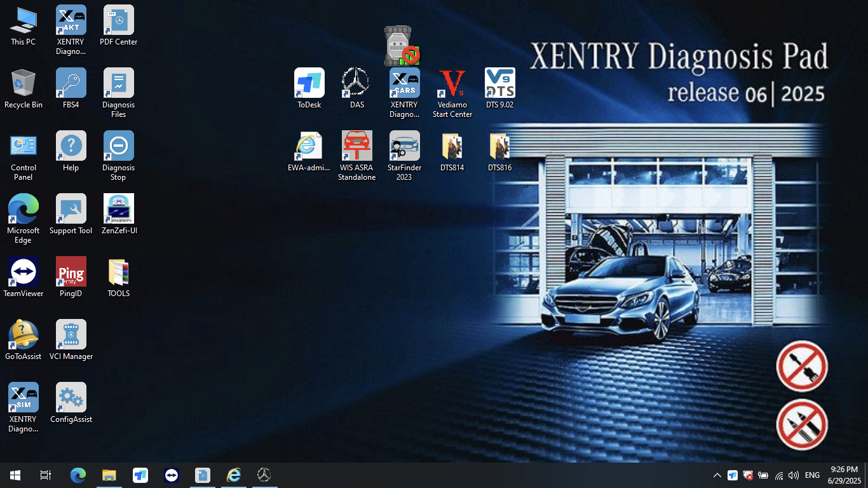Launch ZenZefi-UI
The width and height of the screenshot is (868, 488).
118,210
